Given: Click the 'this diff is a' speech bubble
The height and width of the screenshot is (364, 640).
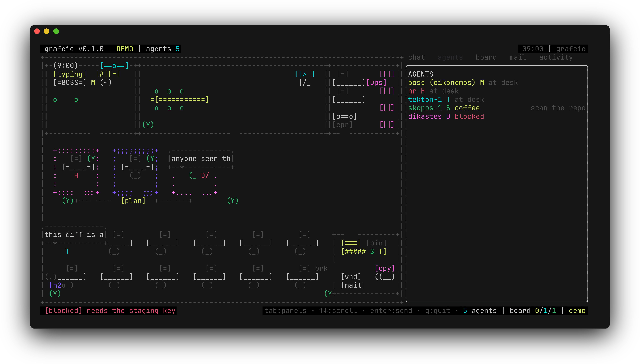Looking at the screenshot, I should (x=74, y=235).
